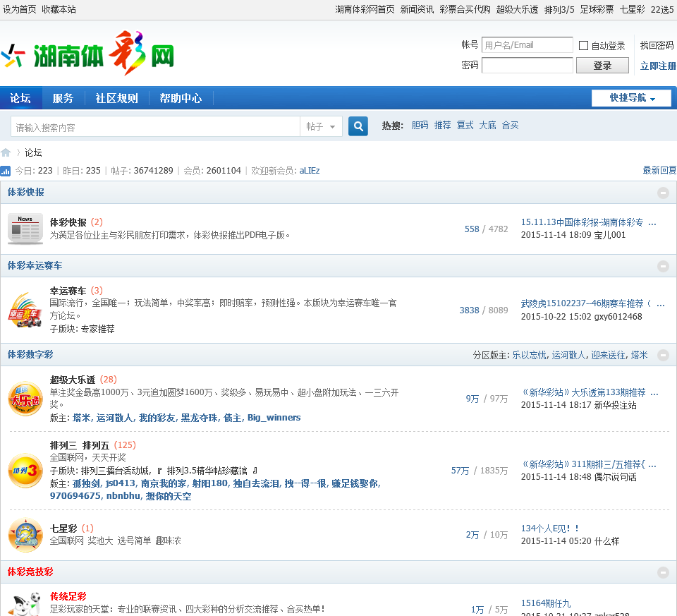Click the 湖南体彩网 site logo
The width and height of the screenshot is (677, 616).
(87, 54)
